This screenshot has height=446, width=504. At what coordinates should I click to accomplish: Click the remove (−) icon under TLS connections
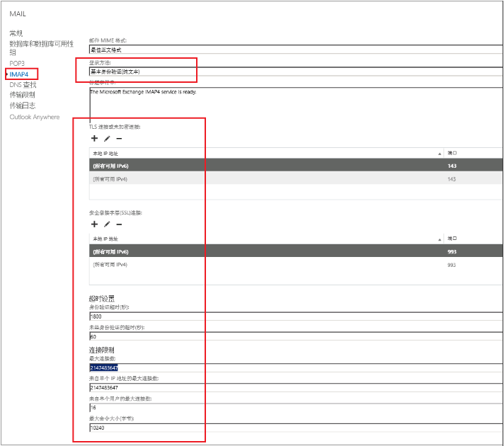point(119,139)
